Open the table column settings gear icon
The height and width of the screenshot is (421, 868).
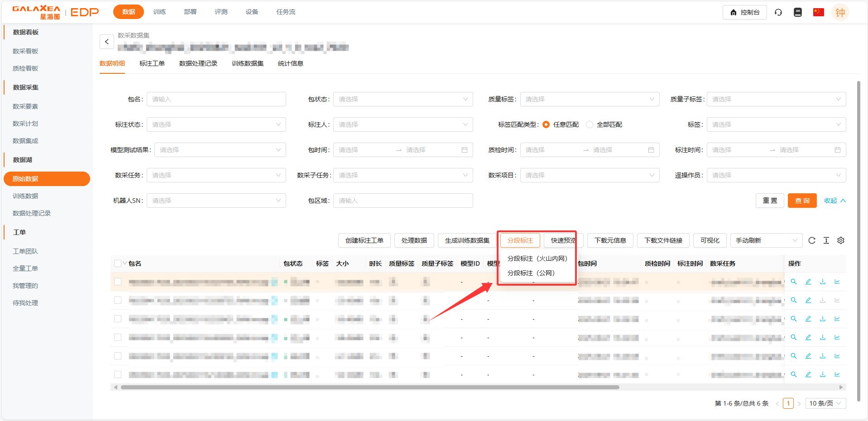pos(841,240)
